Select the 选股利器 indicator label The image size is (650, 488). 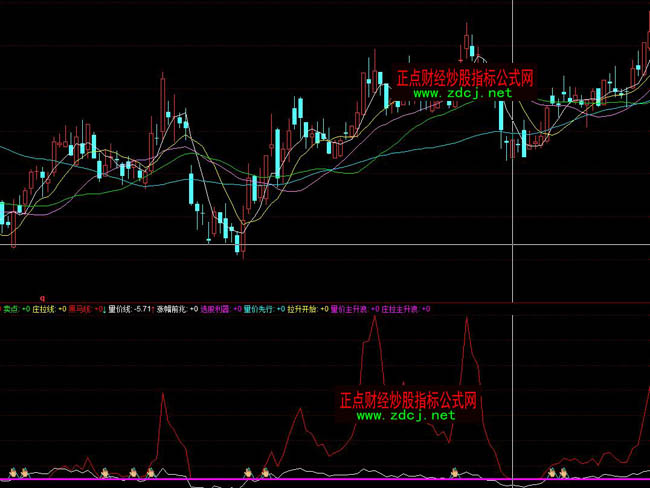(x=217, y=309)
